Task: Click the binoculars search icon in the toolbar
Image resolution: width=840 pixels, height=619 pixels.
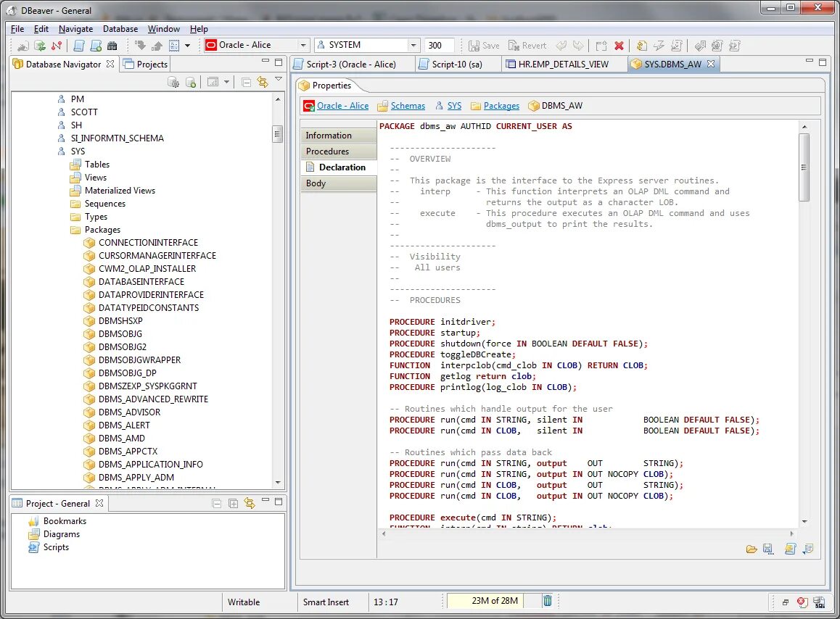Action: [112, 46]
